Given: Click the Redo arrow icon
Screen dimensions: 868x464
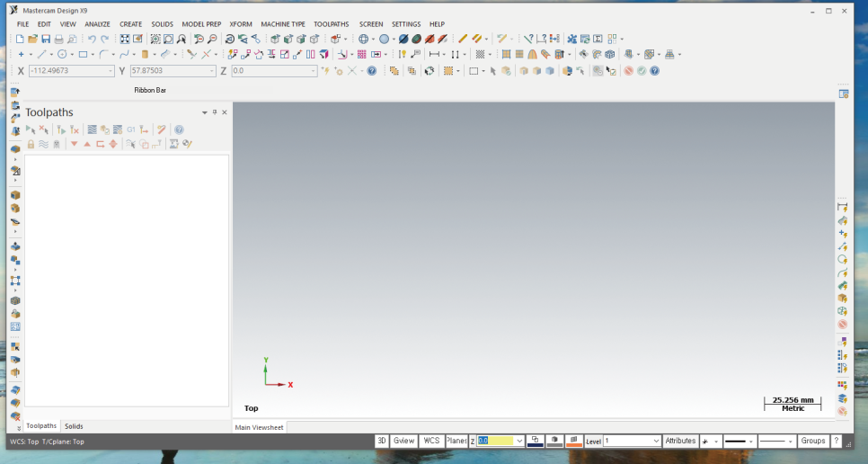Looking at the screenshot, I should tap(104, 39).
